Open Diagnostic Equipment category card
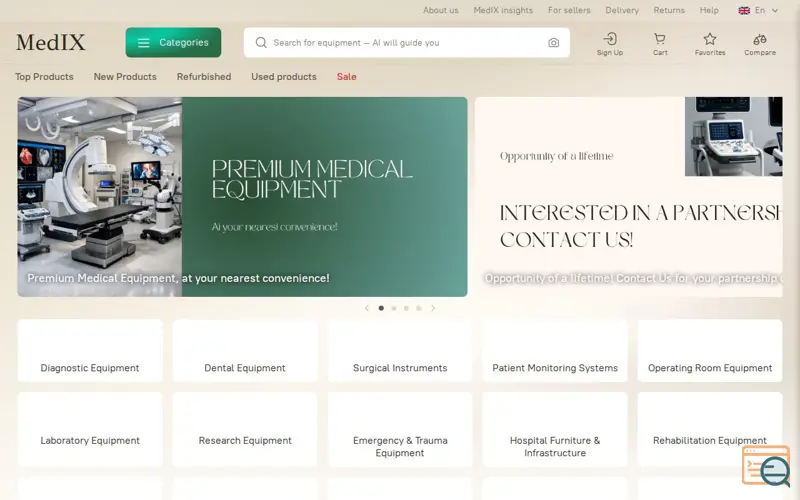 click(x=90, y=351)
